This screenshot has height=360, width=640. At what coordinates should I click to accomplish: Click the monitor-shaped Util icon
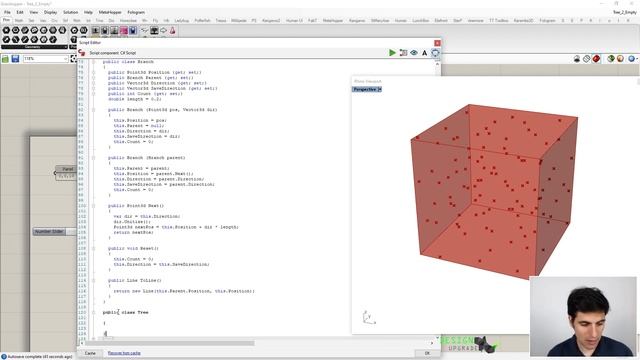[154, 31]
